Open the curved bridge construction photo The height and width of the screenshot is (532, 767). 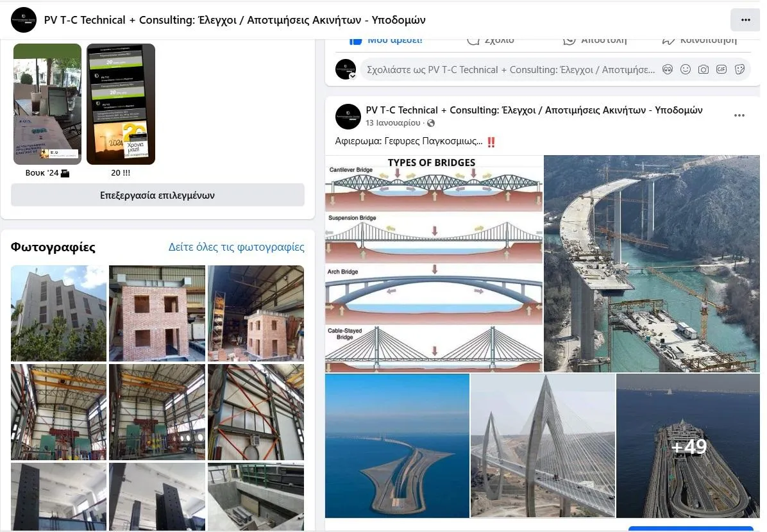pos(652,264)
